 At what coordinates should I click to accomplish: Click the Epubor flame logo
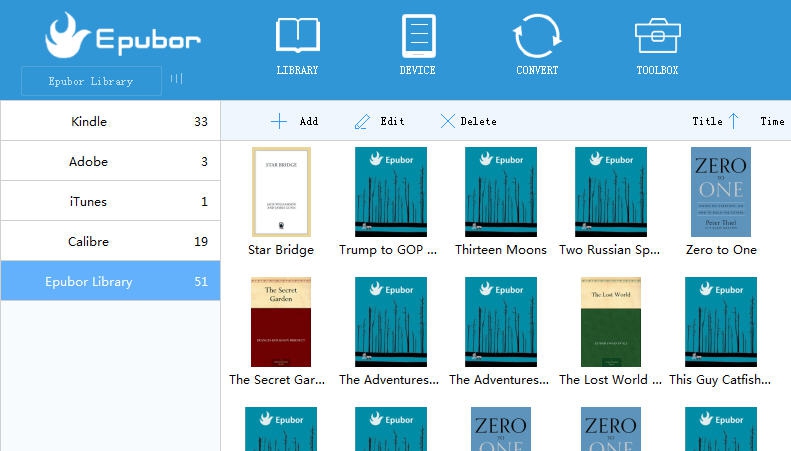[x=67, y=35]
